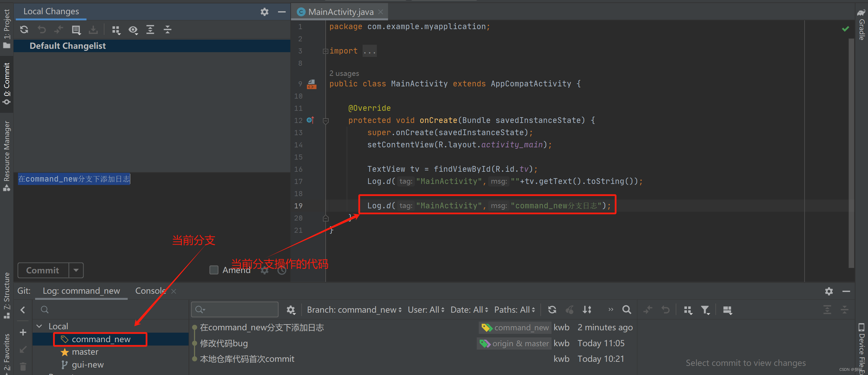Image resolution: width=868 pixels, height=375 pixels.
Task: Show commit message history clock icon
Action: coord(282,270)
